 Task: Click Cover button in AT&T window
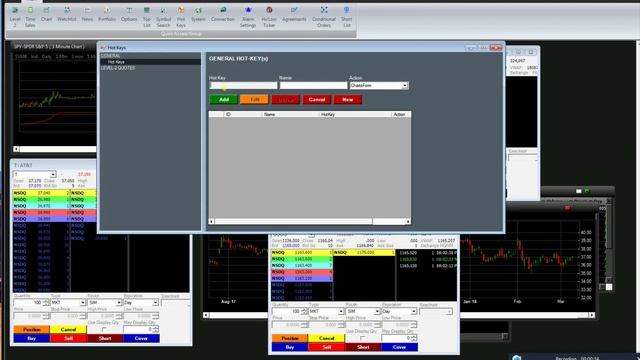click(x=141, y=338)
